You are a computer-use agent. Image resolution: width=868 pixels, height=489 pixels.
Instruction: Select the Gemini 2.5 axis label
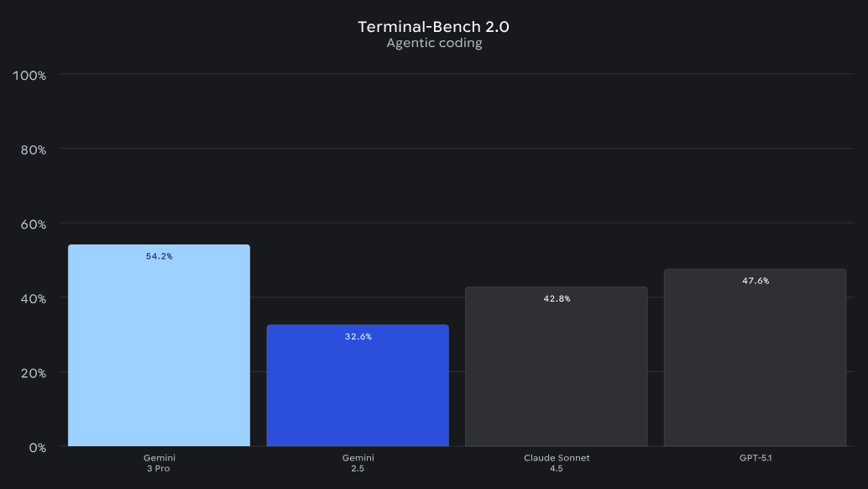(x=358, y=463)
